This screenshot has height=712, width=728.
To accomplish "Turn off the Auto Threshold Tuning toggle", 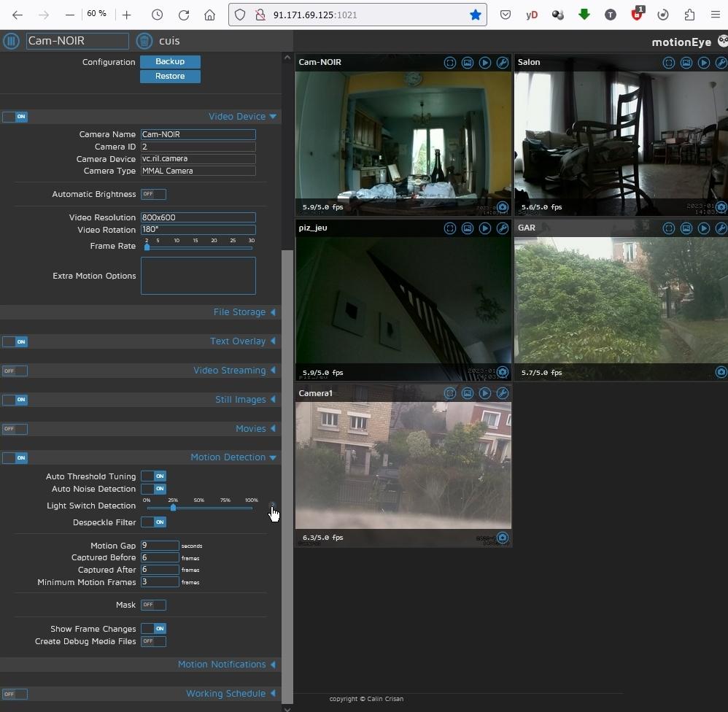I will point(155,476).
